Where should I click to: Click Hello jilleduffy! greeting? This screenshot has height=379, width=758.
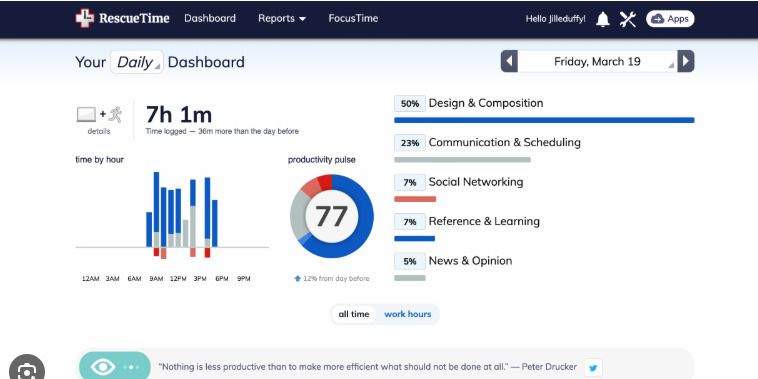[555, 19]
